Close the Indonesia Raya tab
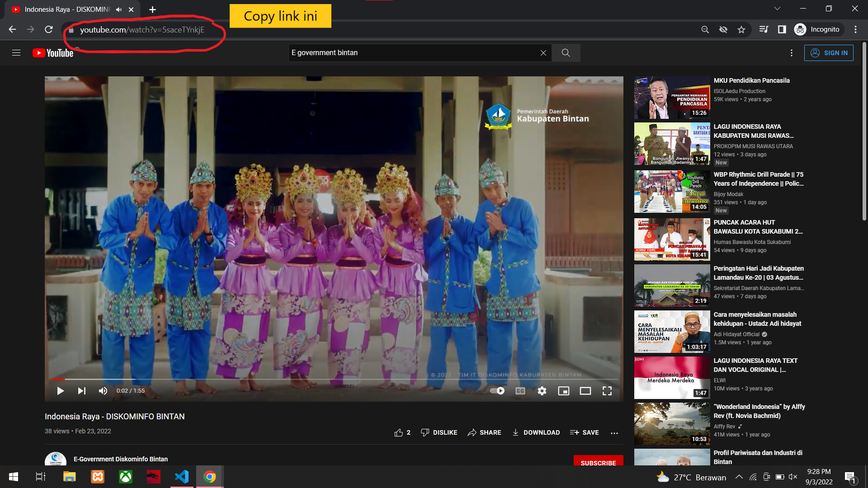The width and height of the screenshot is (868, 488). [131, 9]
